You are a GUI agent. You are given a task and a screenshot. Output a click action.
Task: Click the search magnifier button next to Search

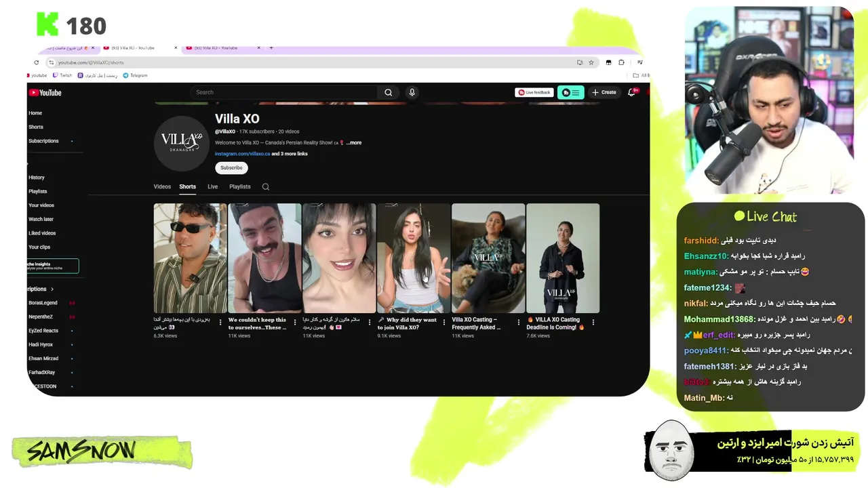coord(388,92)
